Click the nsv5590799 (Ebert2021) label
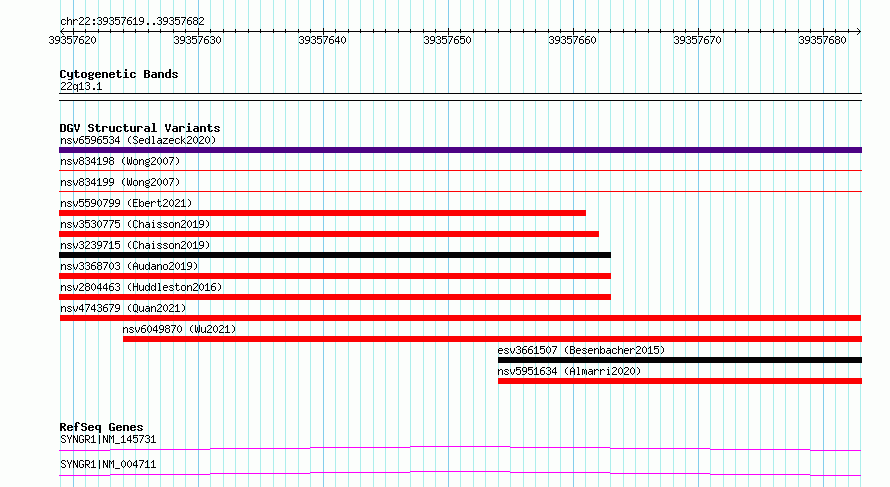Image resolution: width=890 pixels, height=487 pixels. click(x=126, y=203)
